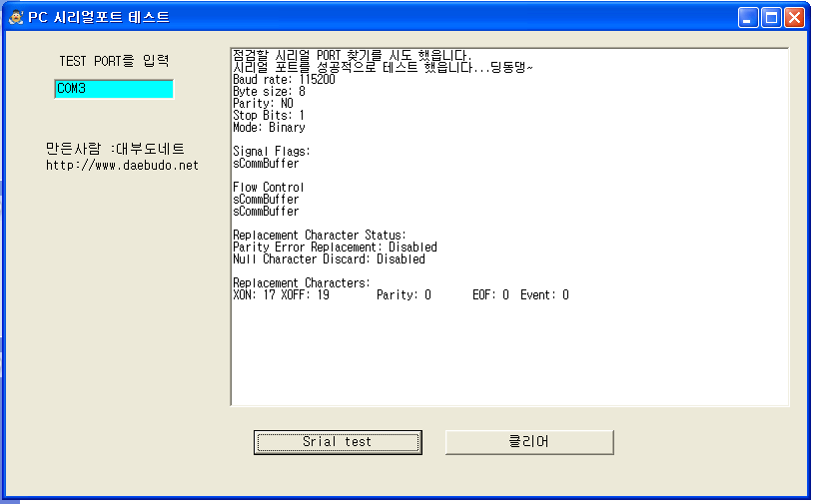Viewport: 815px width, 504px height.
Task: Click the 'TEST PORT를 입력' label
Action: pyautogui.click(x=114, y=61)
